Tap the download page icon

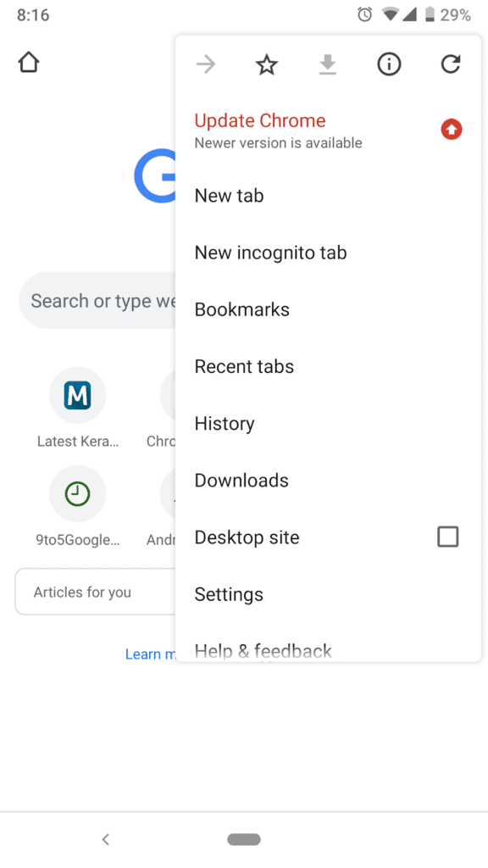327,64
